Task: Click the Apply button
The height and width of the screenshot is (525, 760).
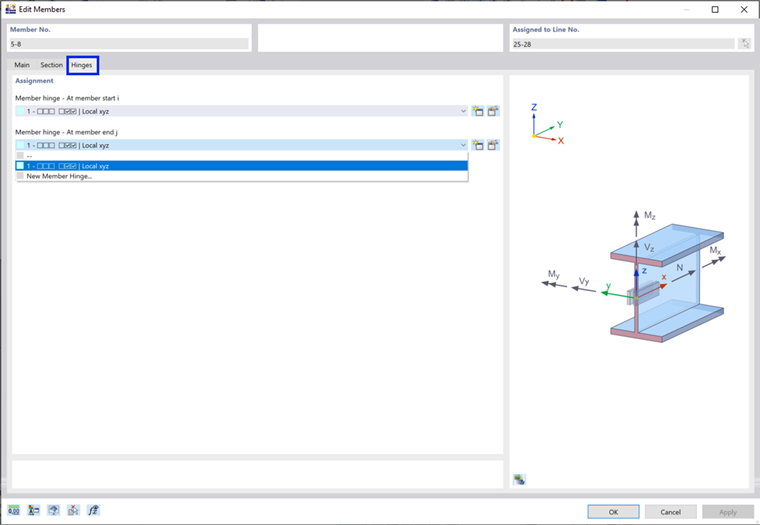Action: (x=728, y=512)
